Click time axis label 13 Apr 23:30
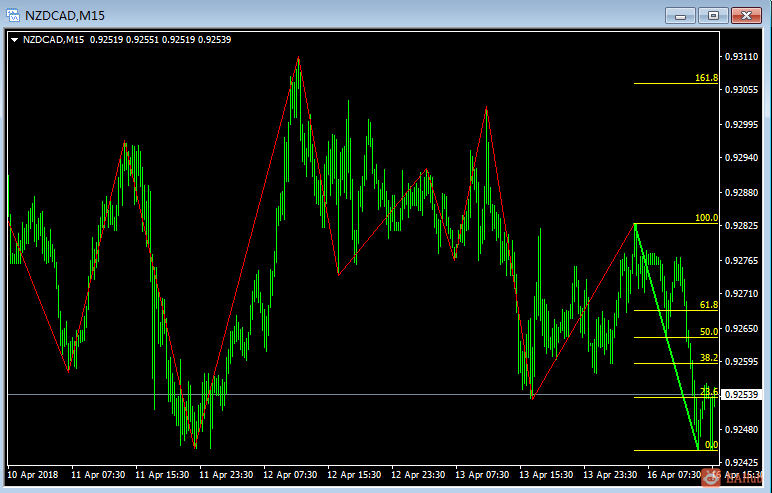Image resolution: width=772 pixels, height=493 pixels. pos(610,475)
